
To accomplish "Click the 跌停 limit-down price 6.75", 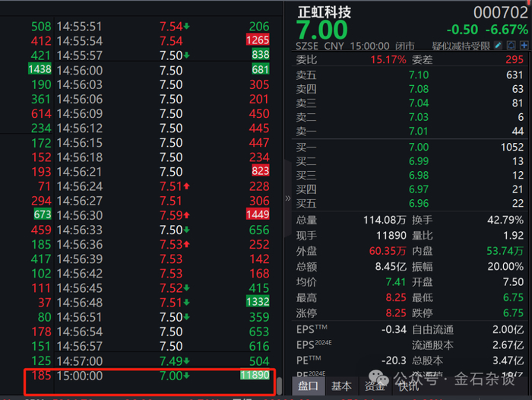I will click(x=513, y=313).
